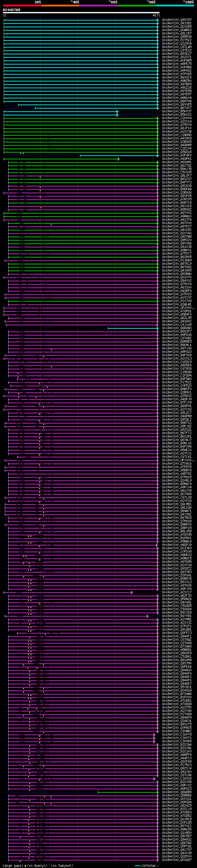The image size is (197, 868).
Task: Click on UniRef100_Q56D18 text
Action: 176,152
